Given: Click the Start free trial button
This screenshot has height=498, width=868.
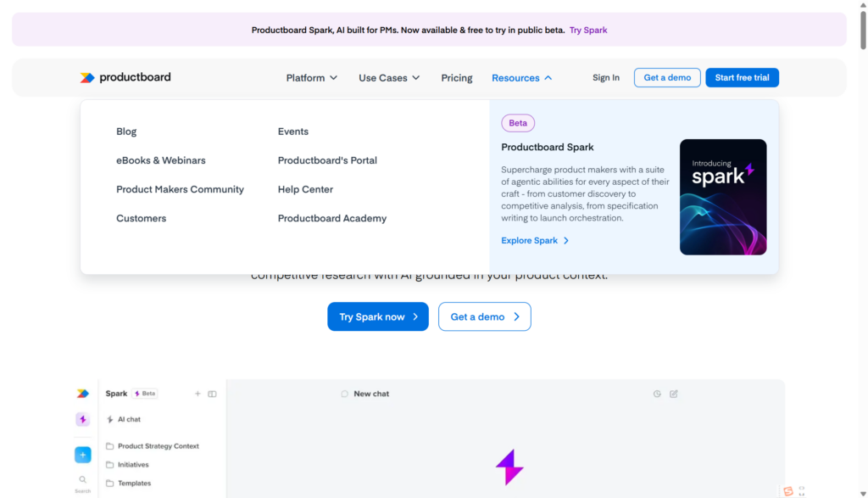Looking at the screenshot, I should tap(742, 78).
